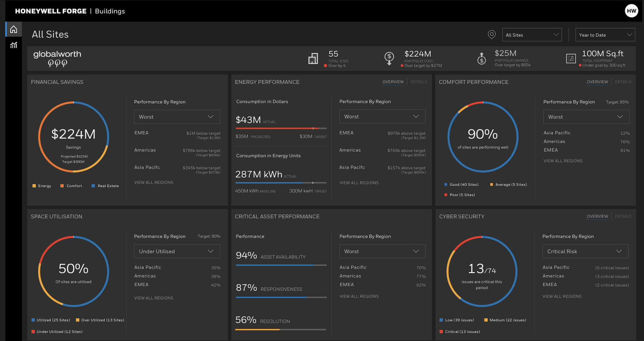Click the Total Footprint icon

coord(571,58)
